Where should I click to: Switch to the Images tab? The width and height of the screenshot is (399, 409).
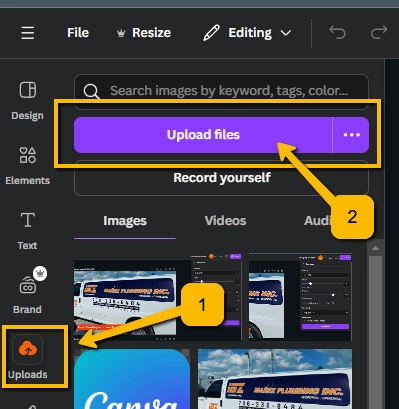[x=125, y=221]
